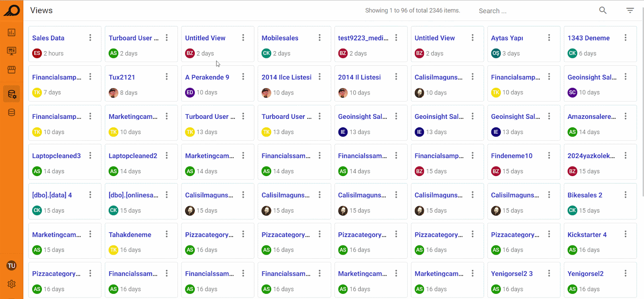Open three-dot menu on 1343 Deneme card
This screenshot has width=644, height=299.
625,37
